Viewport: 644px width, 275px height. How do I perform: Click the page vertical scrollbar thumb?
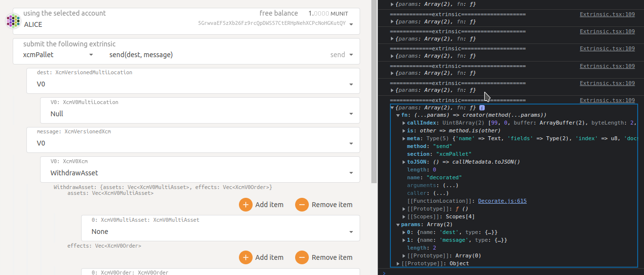point(374,90)
